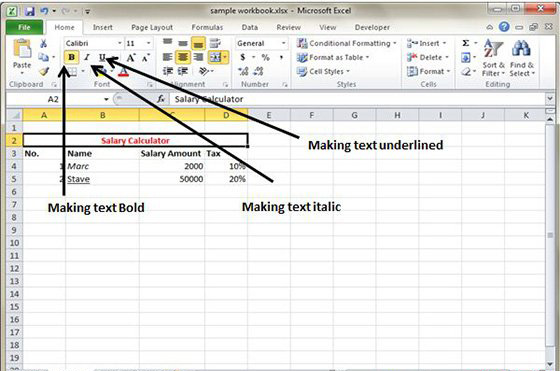Click the Percent Style icon
The height and width of the screenshot is (371, 560).
click(265, 57)
